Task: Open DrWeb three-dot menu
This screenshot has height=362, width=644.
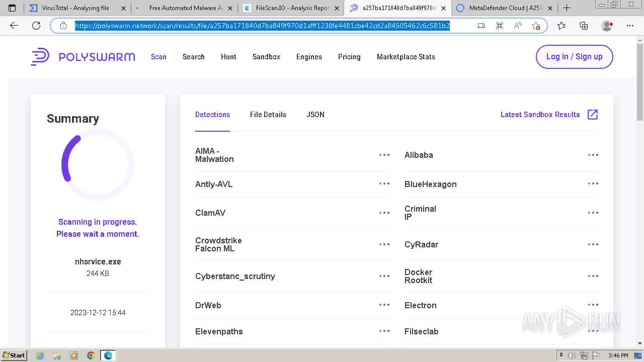Action: point(384,305)
